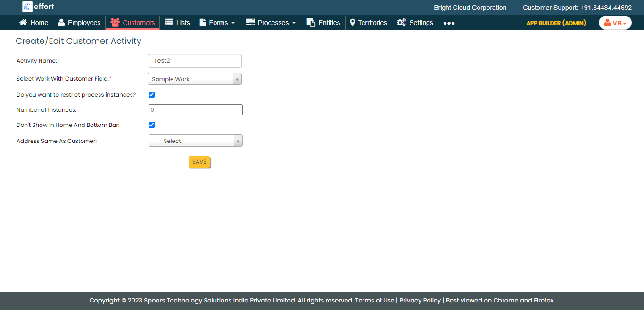The height and width of the screenshot is (310, 644).
Task: Click the Customers group icon
Action: click(115, 23)
